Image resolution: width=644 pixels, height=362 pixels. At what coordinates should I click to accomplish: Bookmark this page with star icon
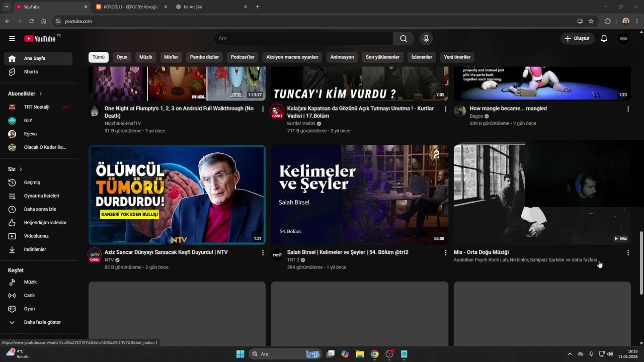point(591,21)
